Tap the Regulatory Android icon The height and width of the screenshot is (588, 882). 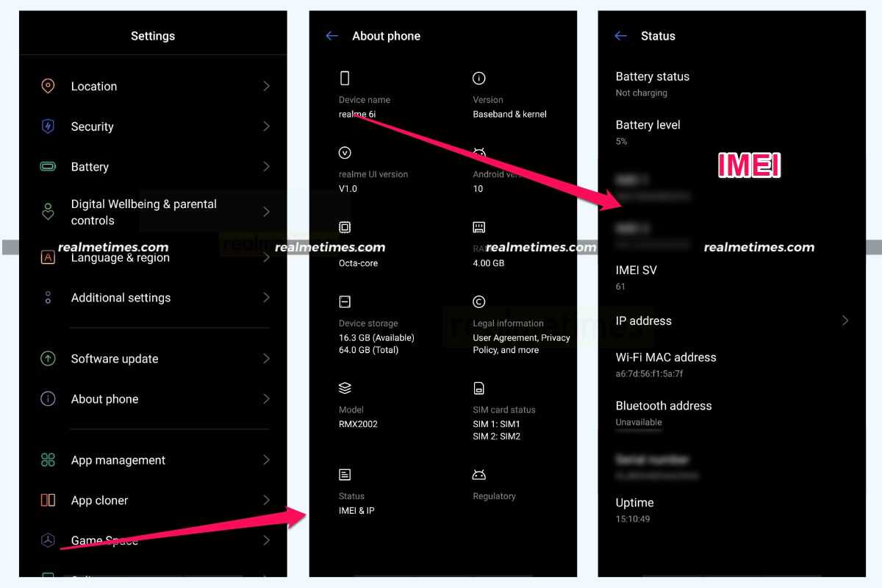coord(479,475)
